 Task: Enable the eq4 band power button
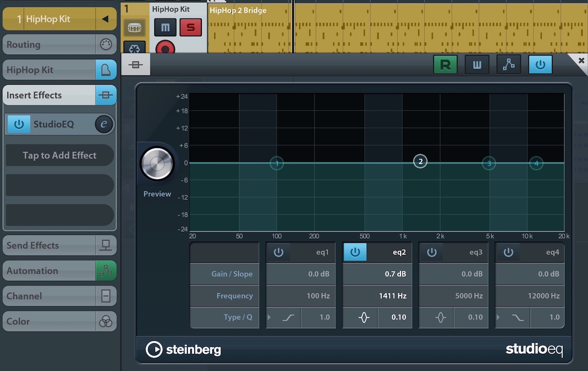508,252
